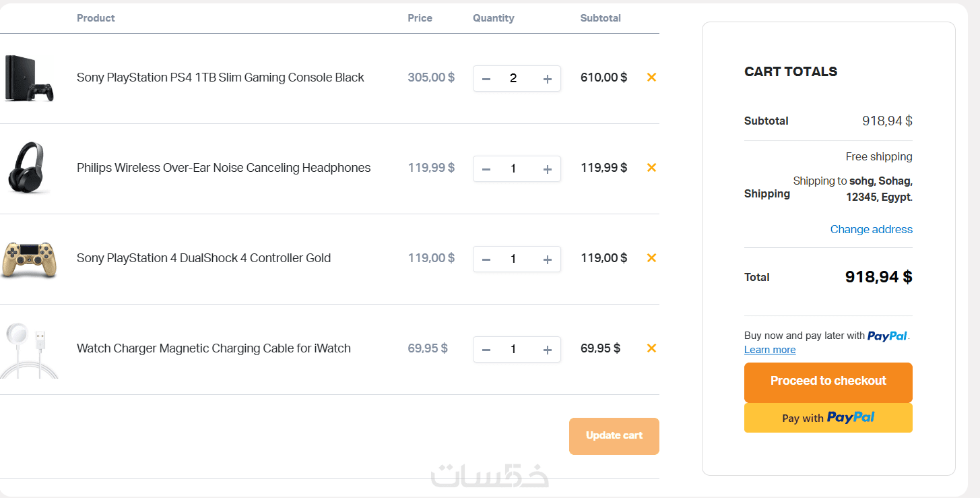Viewport: 980px width, 498px height.
Task: Decrease Watch Charger cable quantity
Action: pyautogui.click(x=486, y=350)
